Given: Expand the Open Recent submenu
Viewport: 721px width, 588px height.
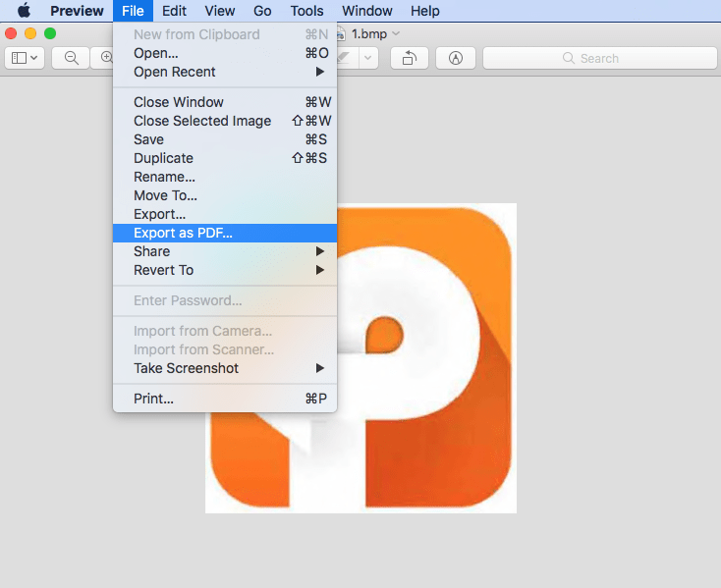Looking at the screenshot, I should 225,72.
